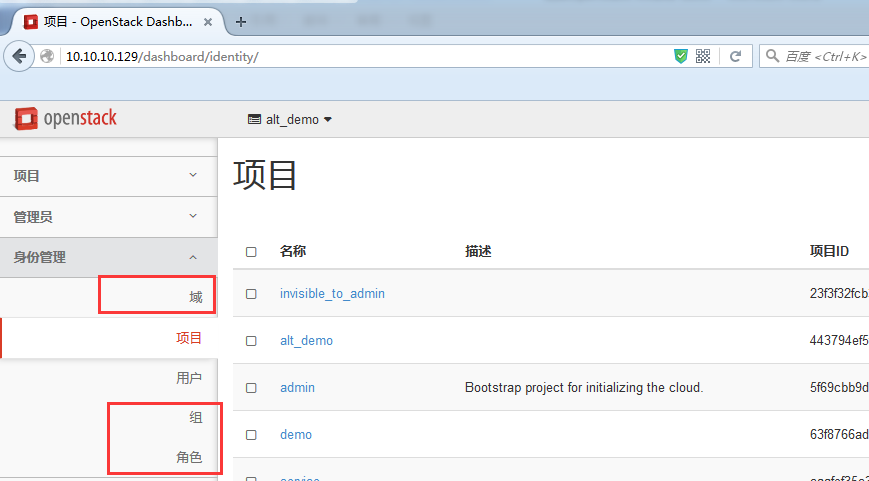This screenshot has width=869, height=481.
Task: Click the project ID starting 5f69cbb9d
Action: coord(839,387)
